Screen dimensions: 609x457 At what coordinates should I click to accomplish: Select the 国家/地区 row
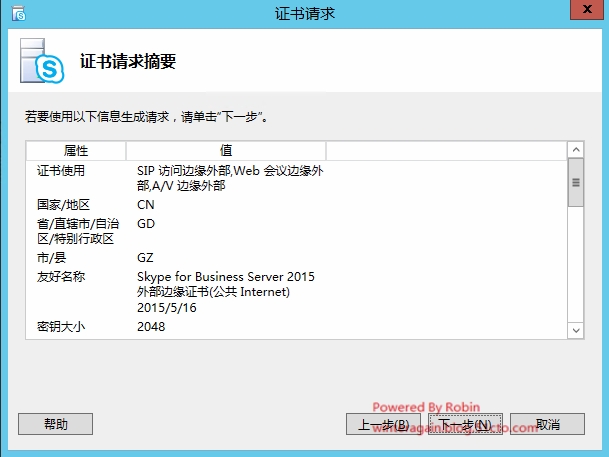click(x=296, y=205)
